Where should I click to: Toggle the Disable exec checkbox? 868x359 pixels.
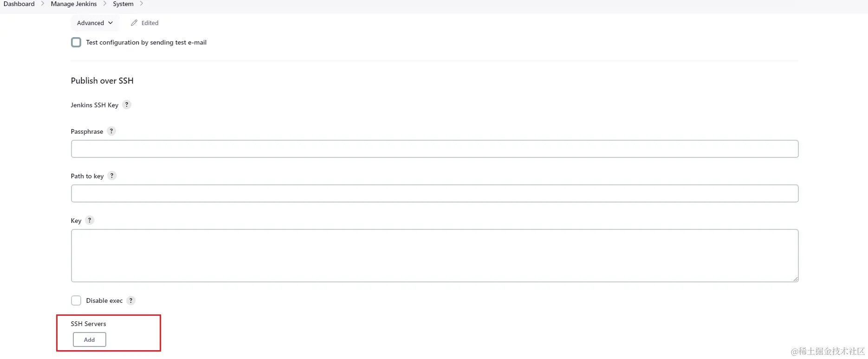pyautogui.click(x=76, y=300)
